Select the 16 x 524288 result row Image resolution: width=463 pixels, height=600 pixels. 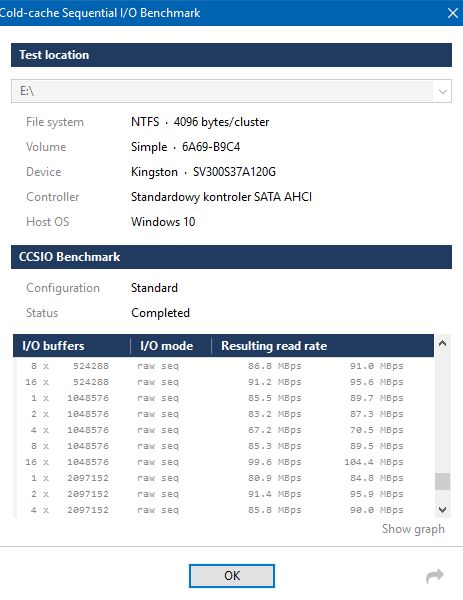(223, 382)
